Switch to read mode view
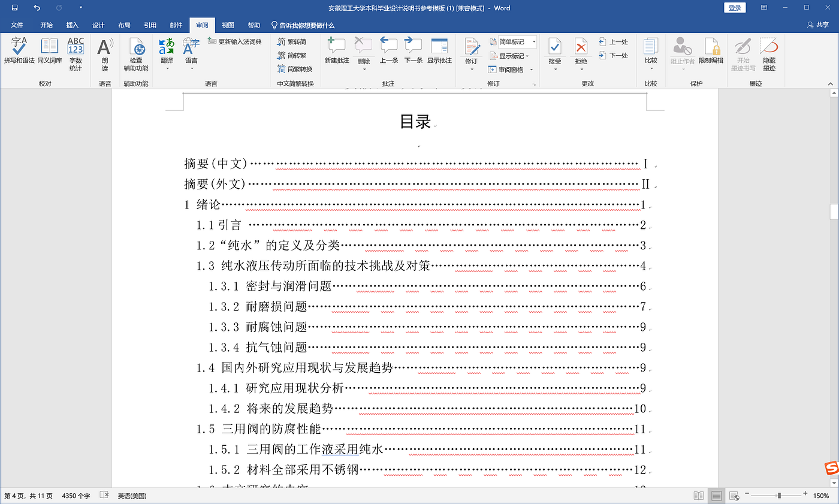Viewport: 839px width, 504px height. click(x=698, y=496)
